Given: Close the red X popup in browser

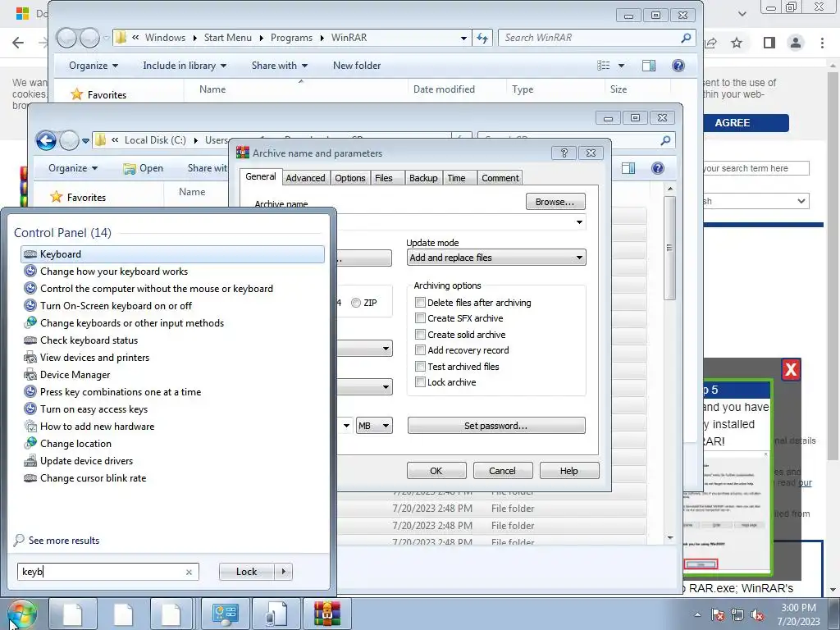Looking at the screenshot, I should [x=791, y=369].
